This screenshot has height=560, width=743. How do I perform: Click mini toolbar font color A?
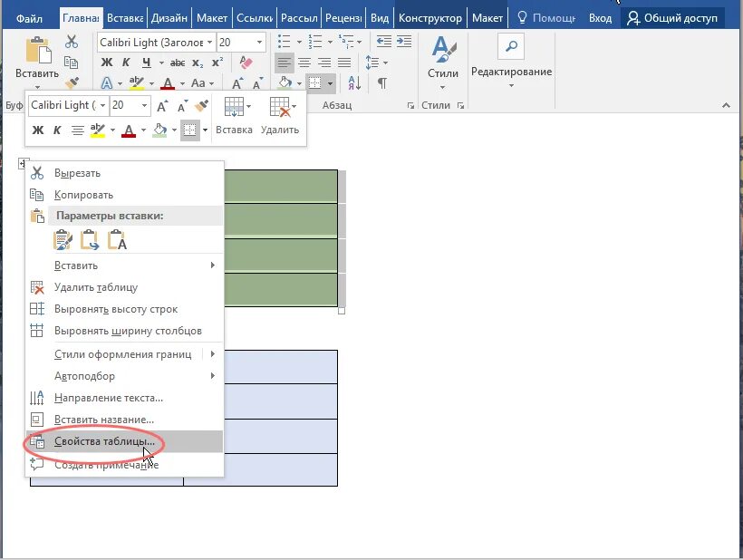click(129, 130)
